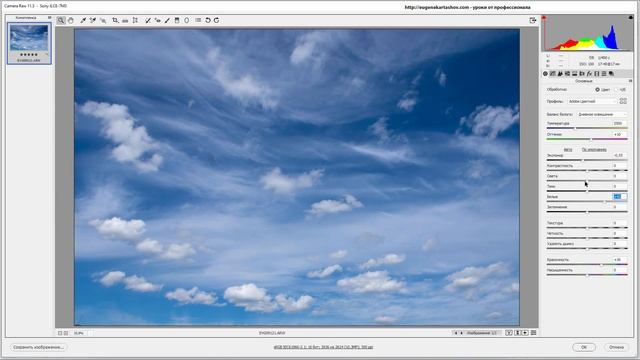
Task: Select the sky photo thumbnail in filmstrip
Action: [x=29, y=43]
